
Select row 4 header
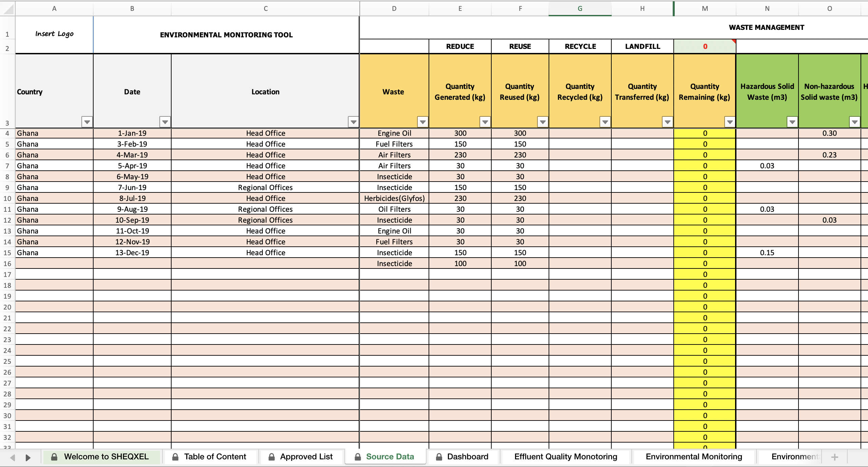pos(7,133)
